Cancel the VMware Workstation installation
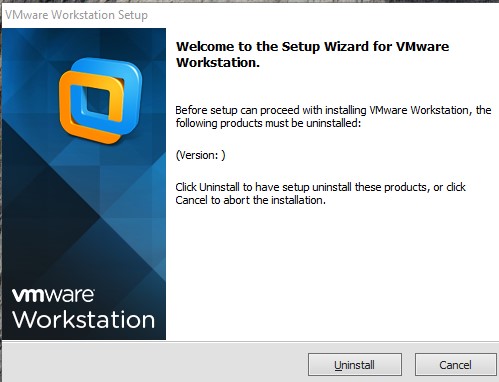This screenshot has height=382, width=499. [455, 365]
